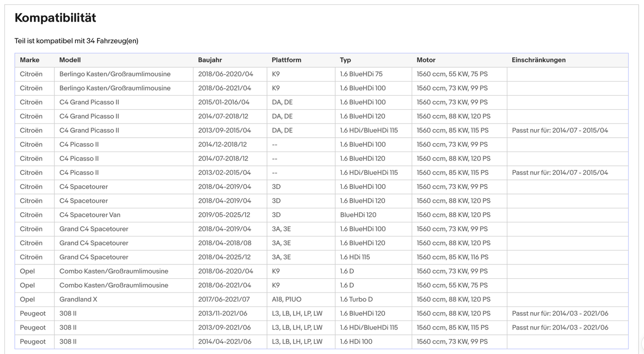Click the 2017/06-2021/07 Baujahr cell

click(230, 299)
